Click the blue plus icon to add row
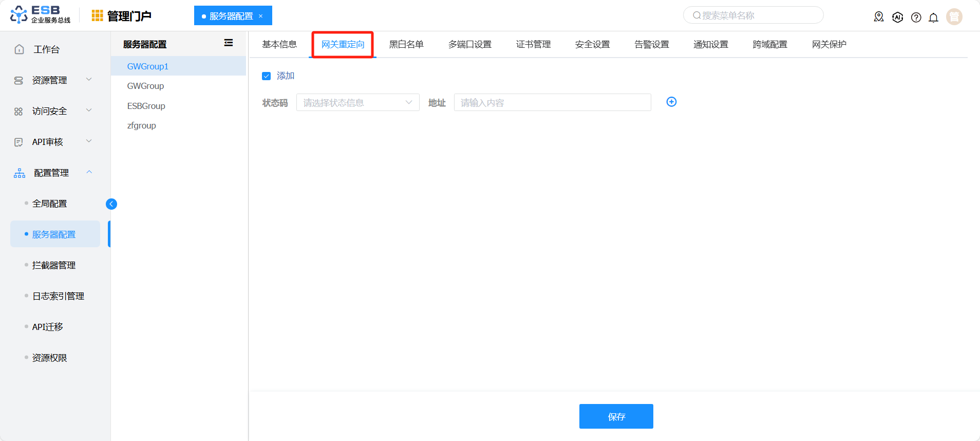 coord(671,102)
